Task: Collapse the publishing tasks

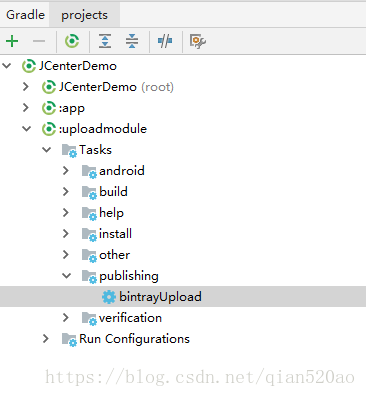Action: (x=67, y=276)
